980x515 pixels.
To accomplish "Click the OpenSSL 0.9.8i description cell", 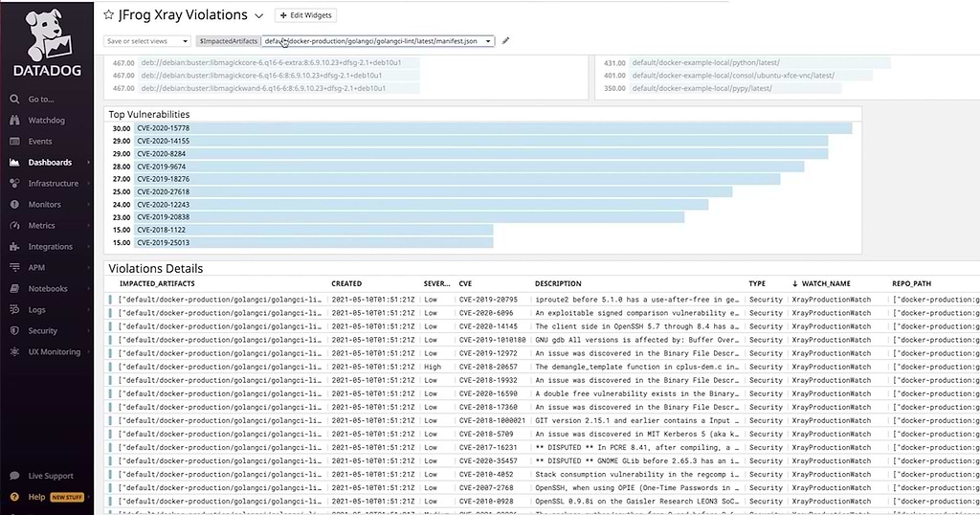I will (636, 502).
